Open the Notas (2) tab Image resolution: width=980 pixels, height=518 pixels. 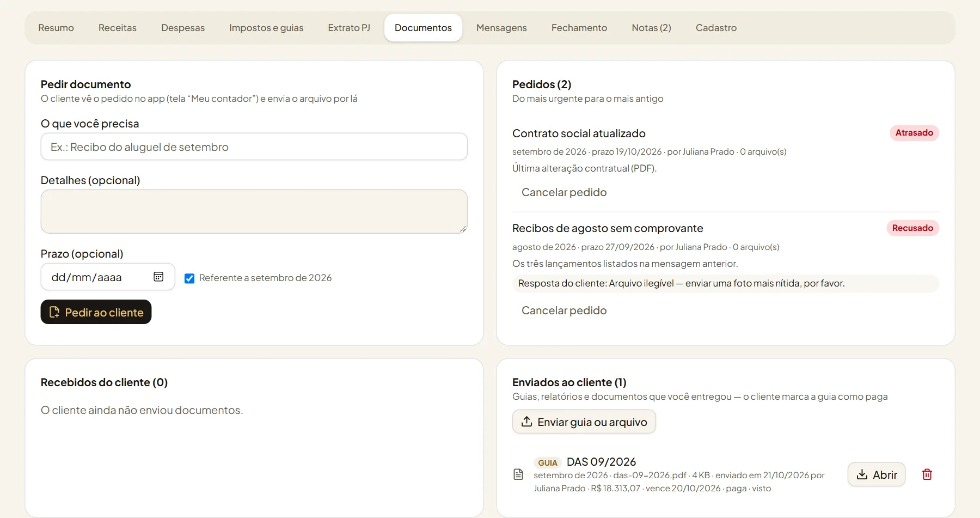coord(651,28)
